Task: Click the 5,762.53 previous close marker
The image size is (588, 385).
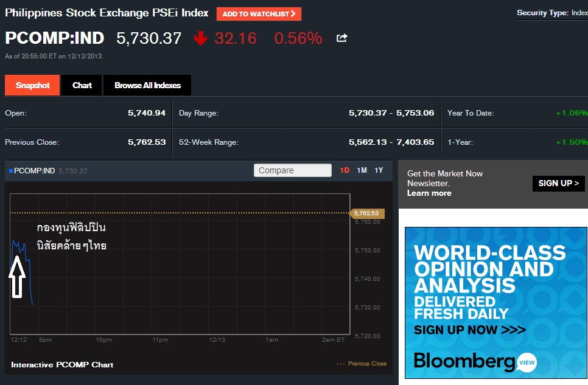Action: 366,213
